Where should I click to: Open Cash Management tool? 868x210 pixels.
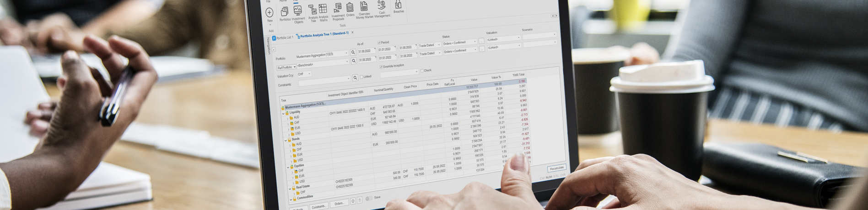click(382, 5)
